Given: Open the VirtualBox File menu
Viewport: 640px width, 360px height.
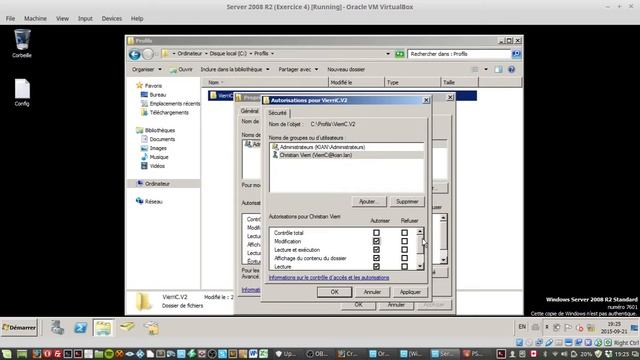Looking at the screenshot, I should (x=10, y=18).
